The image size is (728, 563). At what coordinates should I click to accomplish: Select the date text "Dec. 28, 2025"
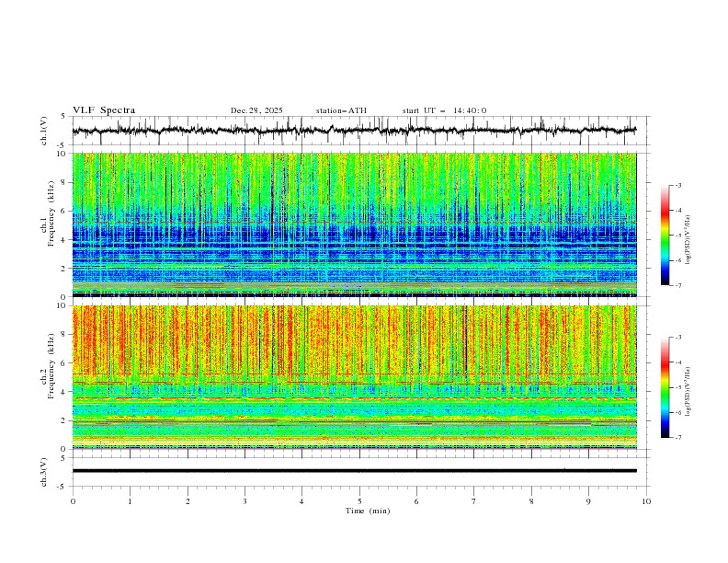pyautogui.click(x=256, y=110)
